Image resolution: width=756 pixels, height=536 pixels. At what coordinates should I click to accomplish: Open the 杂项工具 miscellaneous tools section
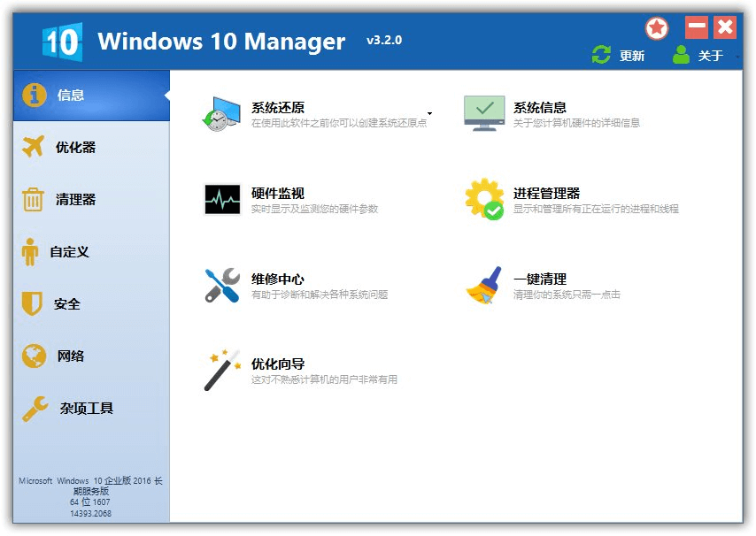click(84, 408)
